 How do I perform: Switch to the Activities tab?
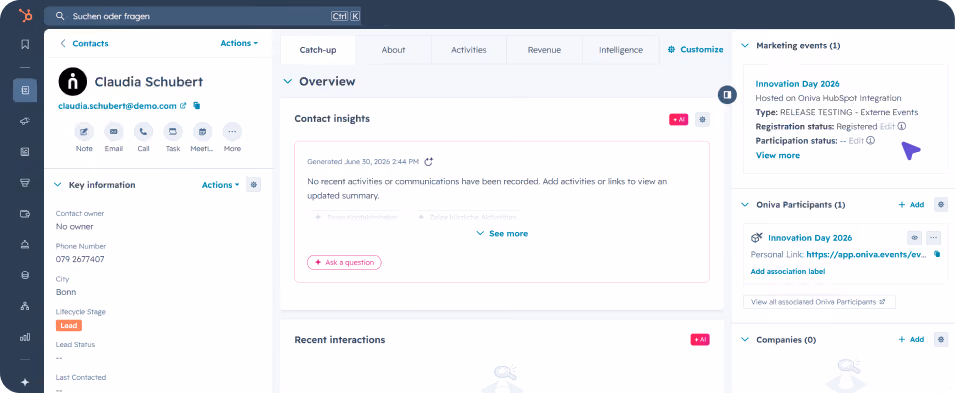point(469,50)
